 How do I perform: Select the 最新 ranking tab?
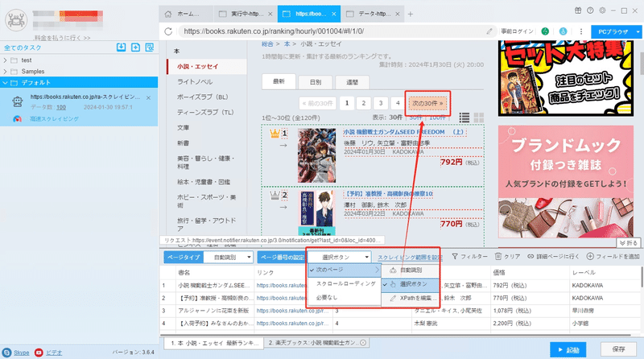click(279, 81)
